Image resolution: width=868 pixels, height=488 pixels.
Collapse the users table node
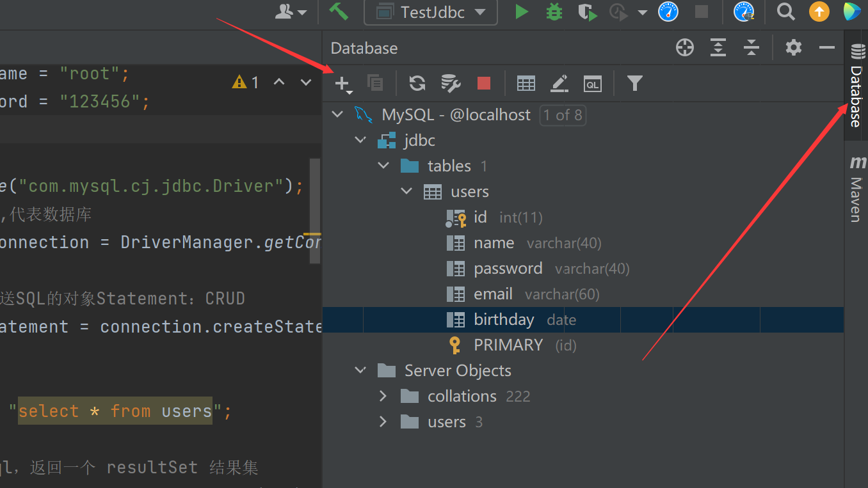tap(406, 192)
